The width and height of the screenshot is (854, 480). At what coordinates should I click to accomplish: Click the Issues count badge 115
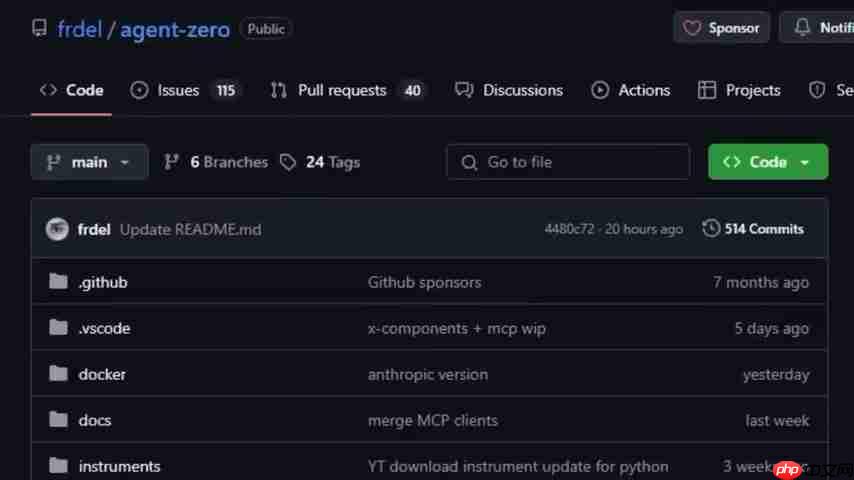pyautogui.click(x=226, y=90)
